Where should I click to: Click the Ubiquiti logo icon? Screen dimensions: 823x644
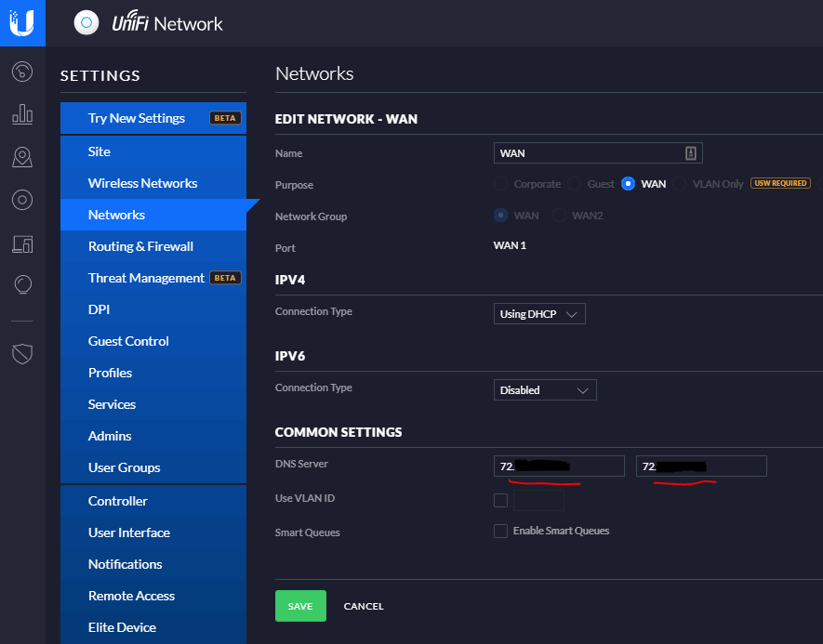click(x=22, y=22)
